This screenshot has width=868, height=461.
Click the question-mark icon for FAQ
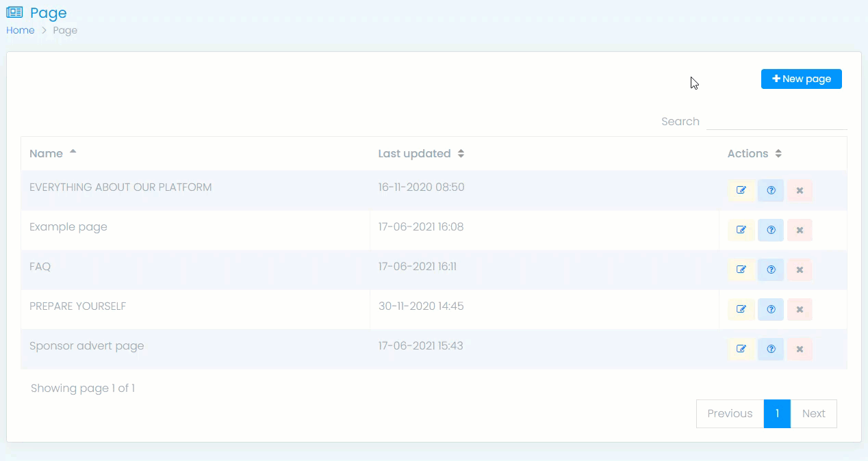(x=771, y=269)
